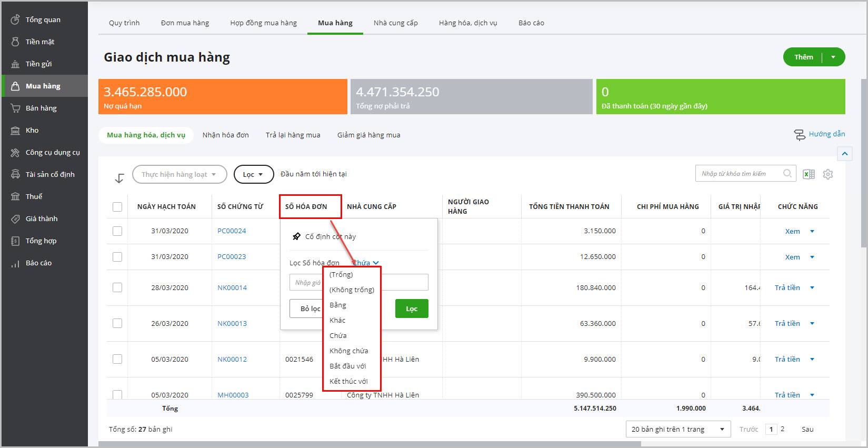Click the keyword search input field
The width and height of the screenshot is (868, 448).
coord(740,174)
